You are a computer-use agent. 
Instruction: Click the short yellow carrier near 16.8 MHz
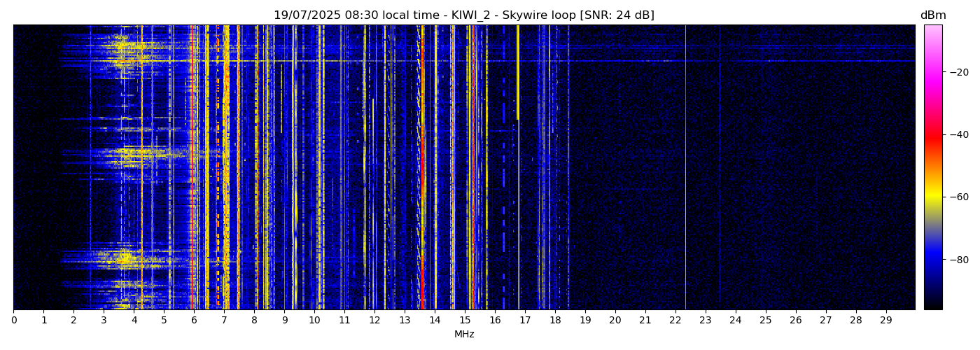coord(518,70)
